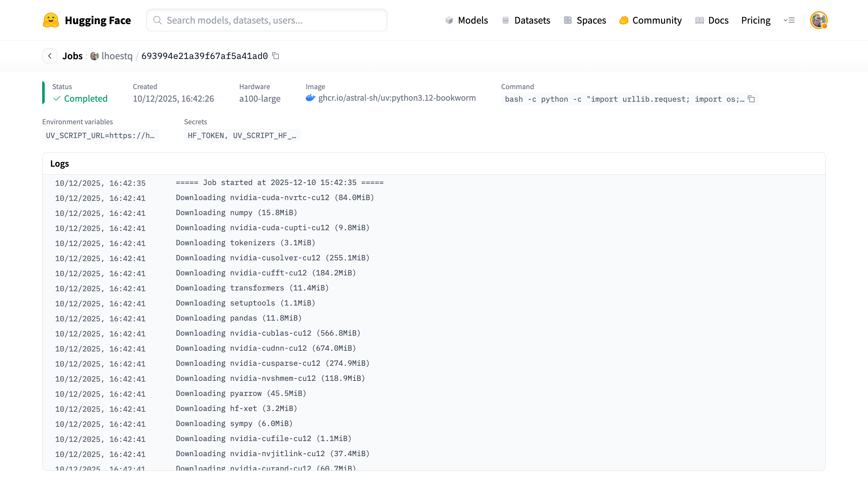Click the Hugging Face logo emoji
This screenshot has width=868, height=481.
pyautogui.click(x=51, y=20)
